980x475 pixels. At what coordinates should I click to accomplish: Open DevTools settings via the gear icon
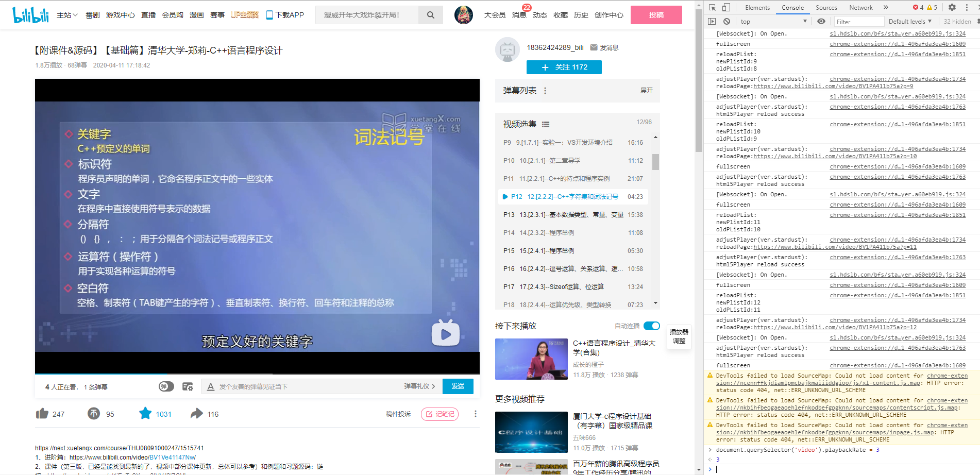click(x=951, y=7)
